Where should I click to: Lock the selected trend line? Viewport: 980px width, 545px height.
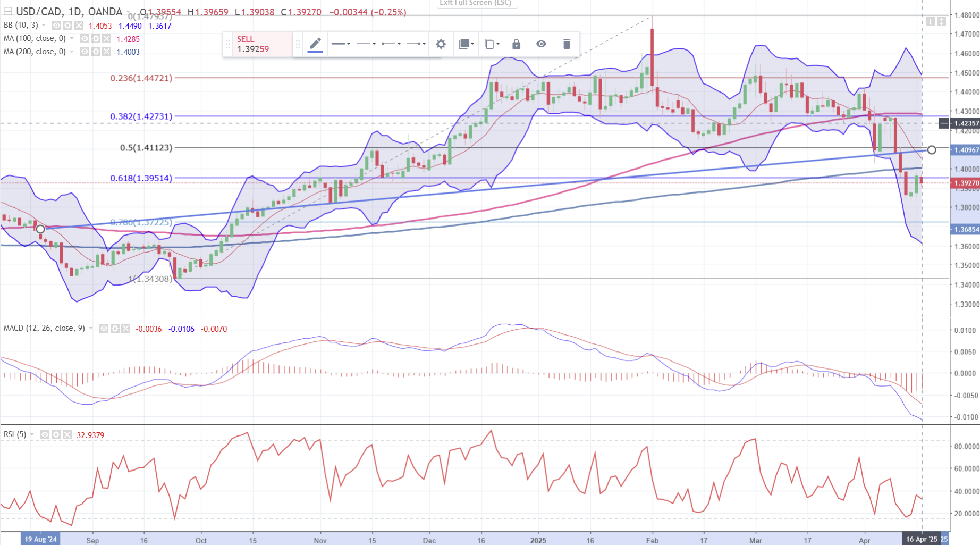coord(516,44)
